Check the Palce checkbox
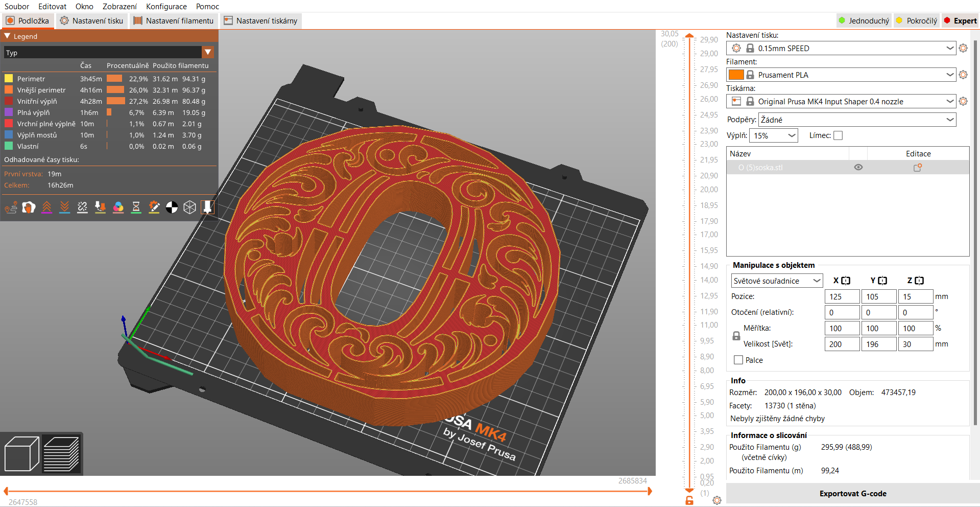 (x=737, y=360)
